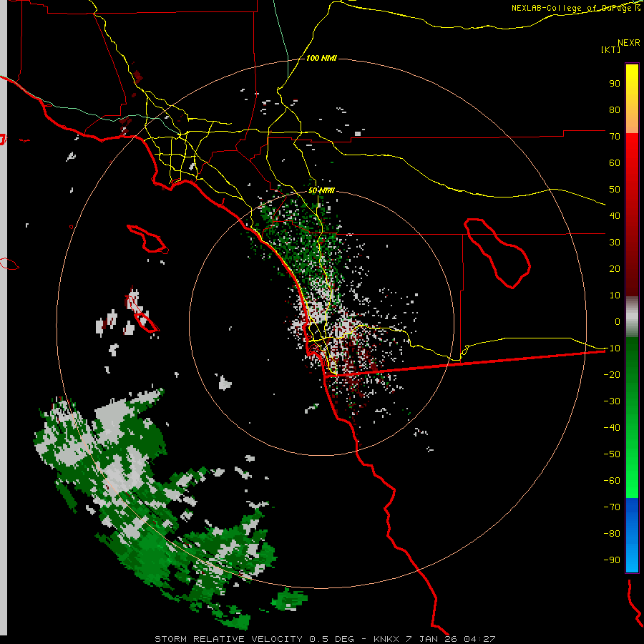Click the -70 knot scale label
The height and width of the screenshot is (644, 644).
(612, 507)
